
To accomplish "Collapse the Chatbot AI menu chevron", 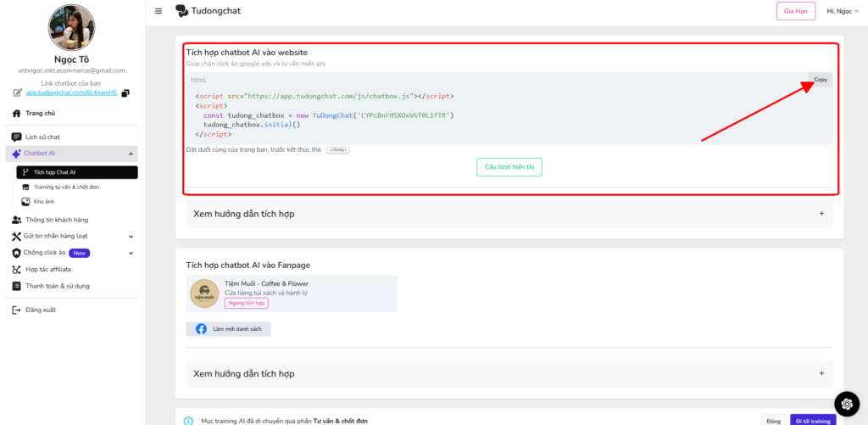I will point(131,154).
